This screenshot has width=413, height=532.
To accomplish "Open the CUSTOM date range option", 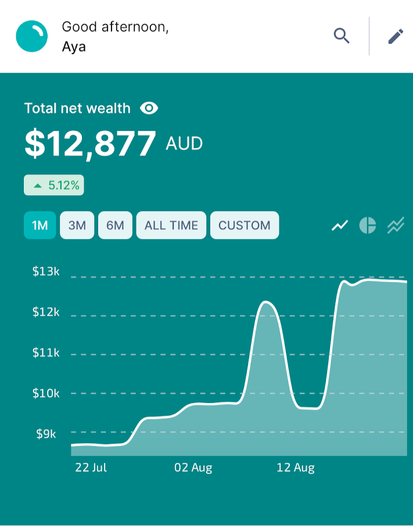I will [x=245, y=225].
